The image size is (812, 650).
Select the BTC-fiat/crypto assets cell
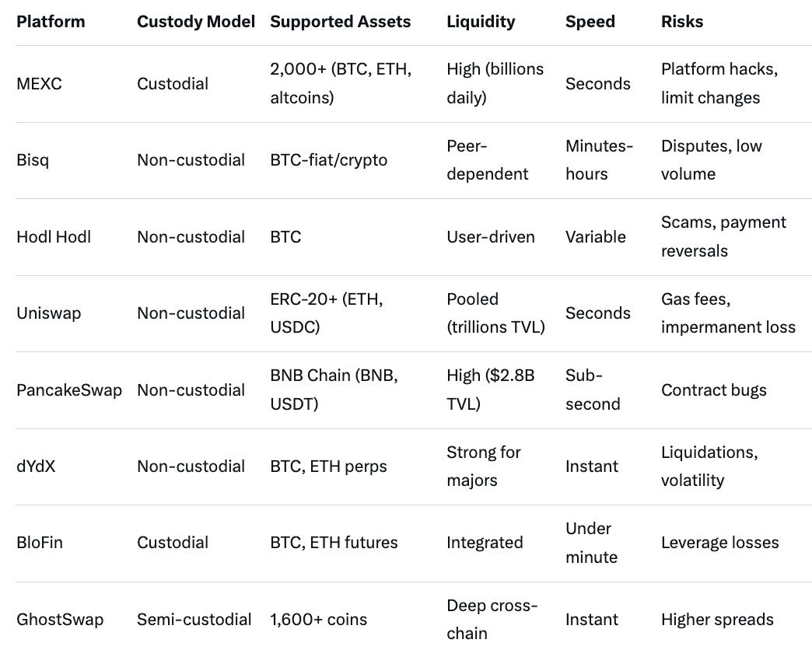point(328,160)
